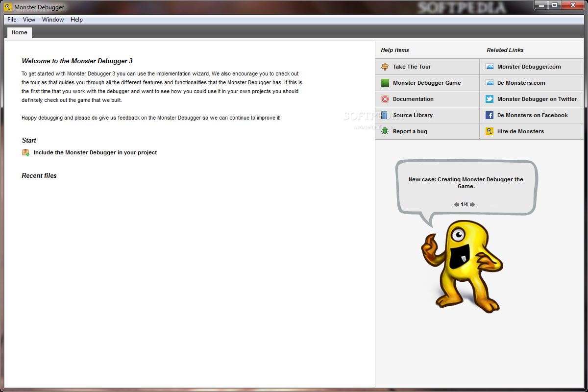Open the File menu
The width and height of the screenshot is (588, 392).
coord(12,20)
